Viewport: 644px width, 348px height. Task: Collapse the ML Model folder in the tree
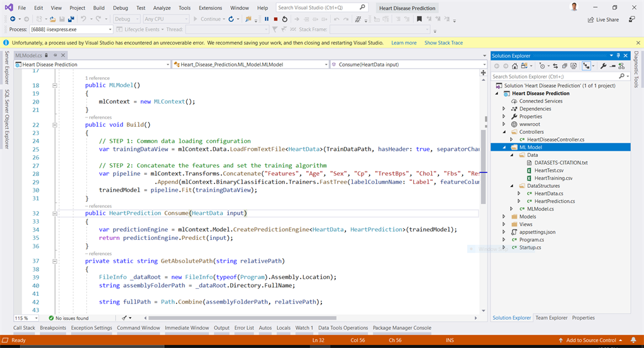coord(504,148)
